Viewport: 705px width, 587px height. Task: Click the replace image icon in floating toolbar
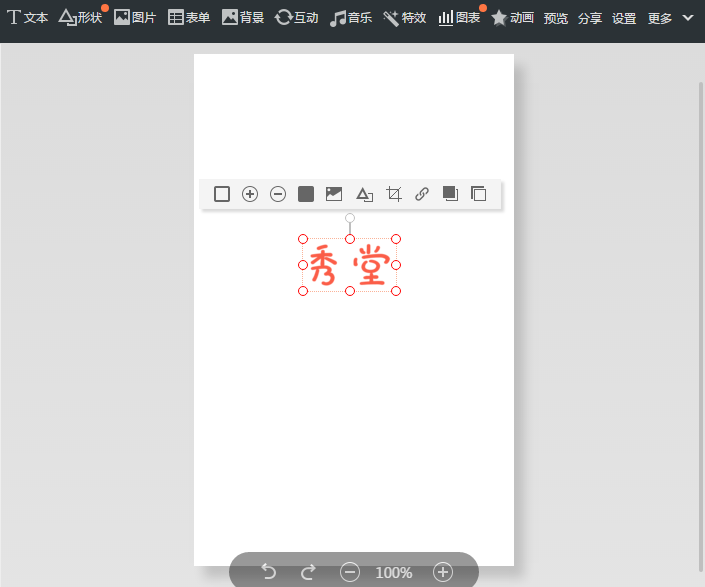coord(334,194)
